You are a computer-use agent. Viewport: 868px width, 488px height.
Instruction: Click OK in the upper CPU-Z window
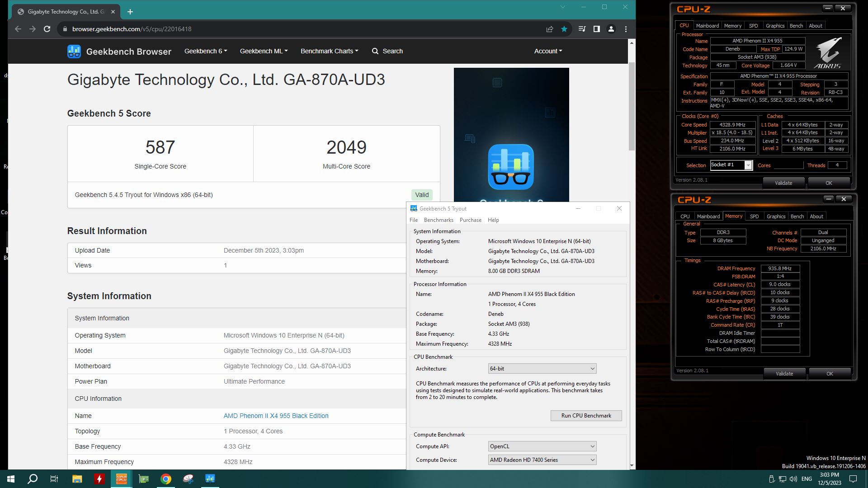click(x=829, y=183)
